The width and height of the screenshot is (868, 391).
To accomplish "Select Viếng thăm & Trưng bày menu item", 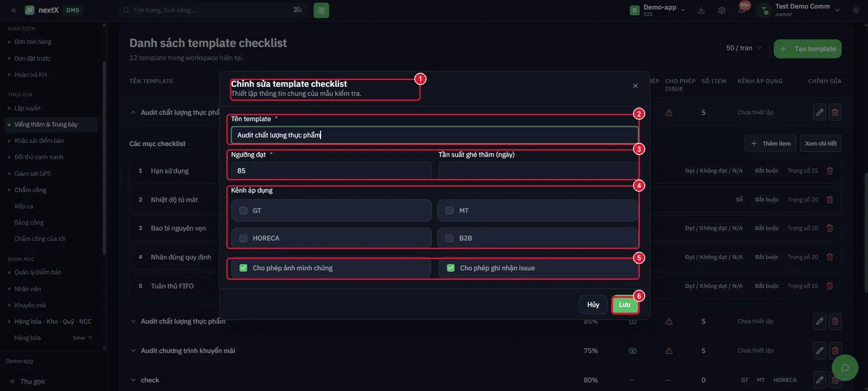I will (x=51, y=124).
